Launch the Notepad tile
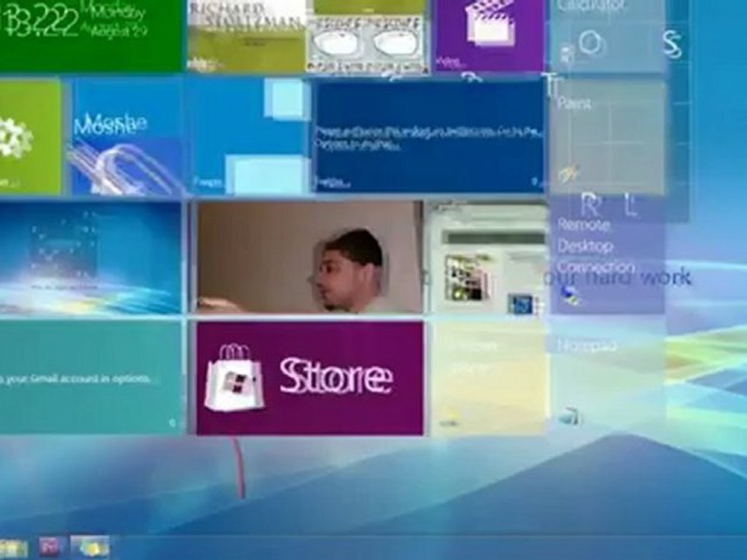Image resolution: width=747 pixels, height=560 pixels. pos(608,378)
